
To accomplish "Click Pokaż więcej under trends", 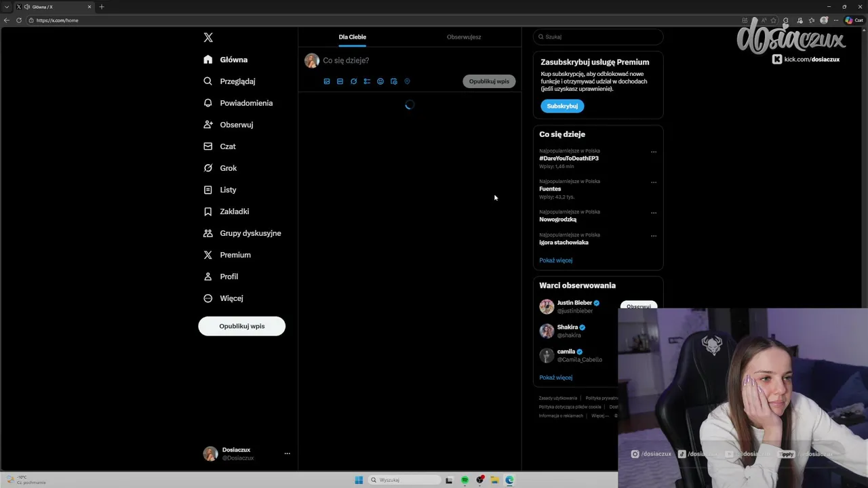I will (x=556, y=260).
